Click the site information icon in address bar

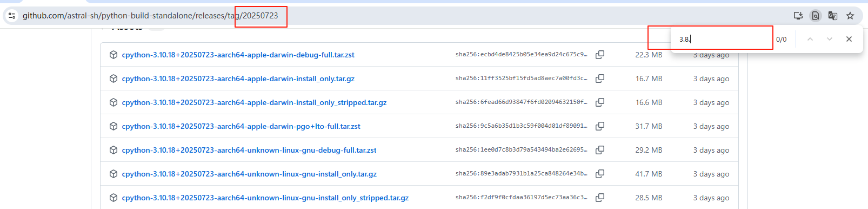coord(12,16)
